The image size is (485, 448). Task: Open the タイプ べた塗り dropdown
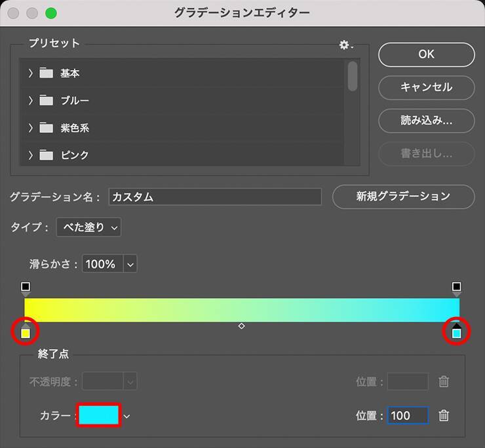[88, 227]
